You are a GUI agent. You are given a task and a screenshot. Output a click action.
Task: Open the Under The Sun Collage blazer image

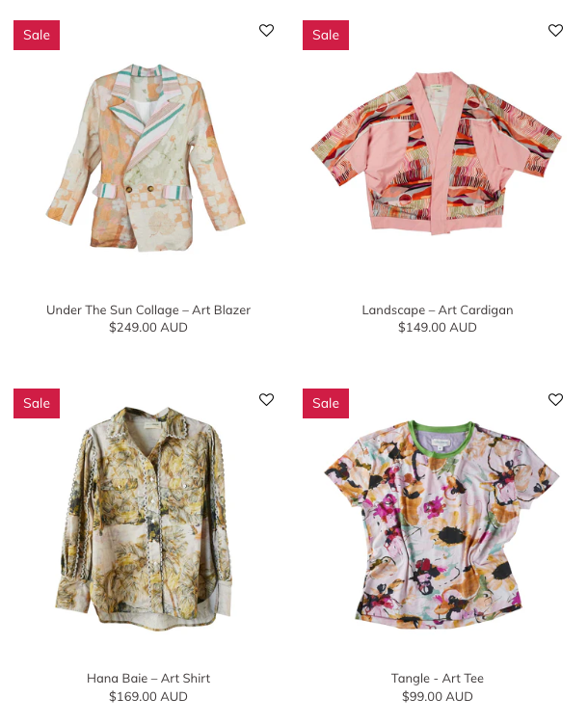147,157
